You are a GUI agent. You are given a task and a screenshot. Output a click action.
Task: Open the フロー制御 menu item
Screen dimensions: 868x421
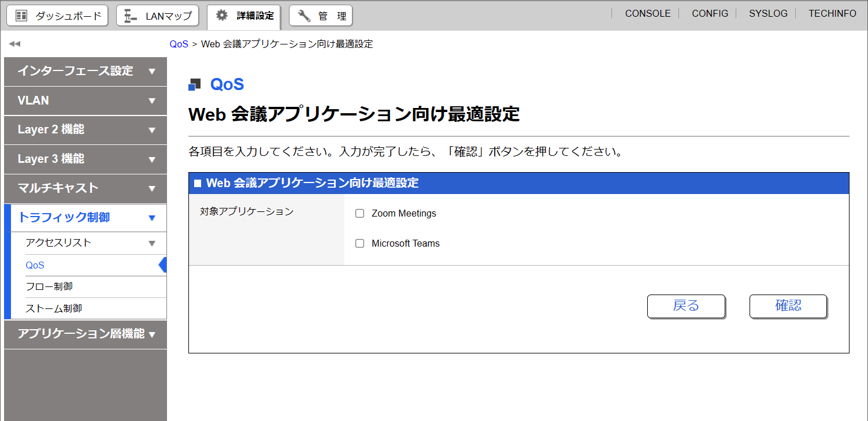(x=49, y=287)
